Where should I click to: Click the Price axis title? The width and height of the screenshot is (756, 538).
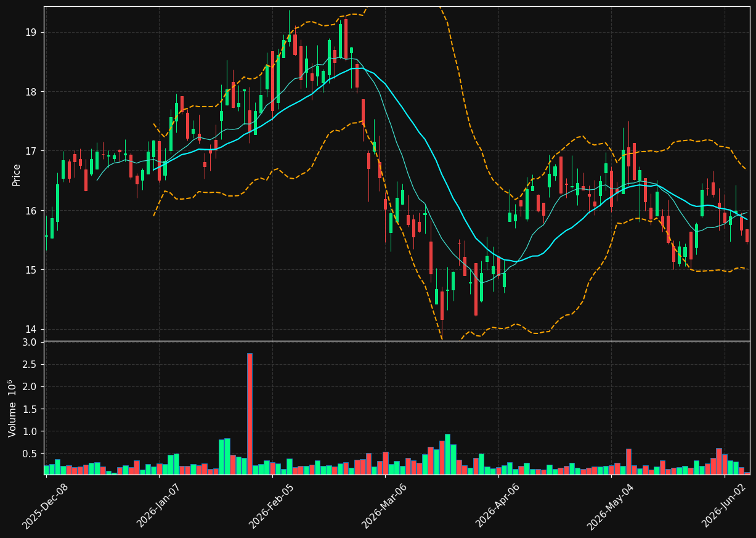click(x=17, y=174)
